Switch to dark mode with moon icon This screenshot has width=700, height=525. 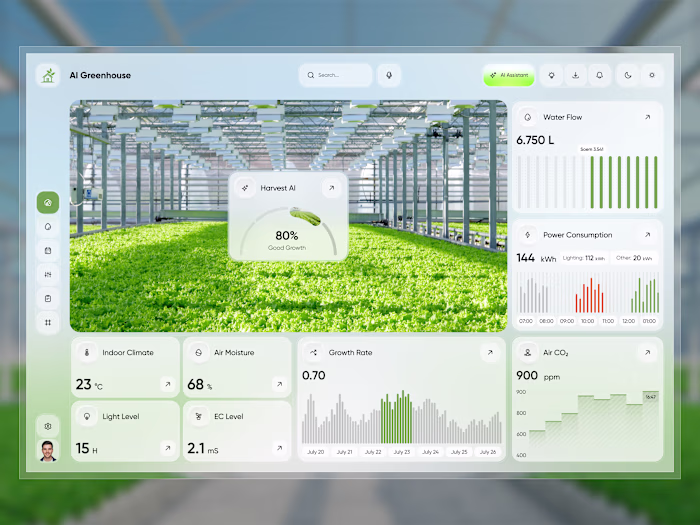point(628,75)
